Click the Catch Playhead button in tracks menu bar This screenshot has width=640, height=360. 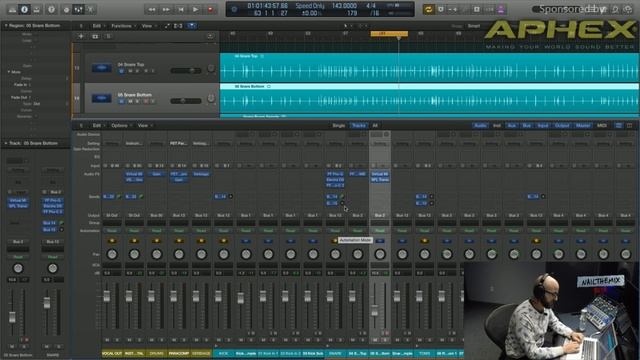tap(191, 26)
